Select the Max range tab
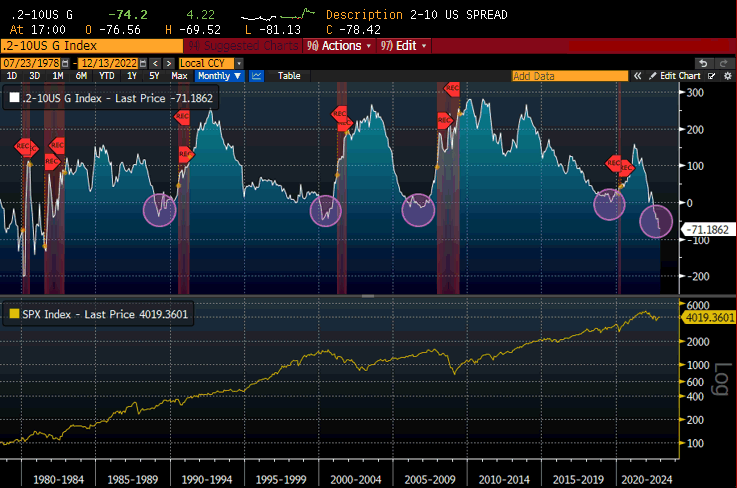Image resolution: width=737 pixels, height=488 pixels. click(x=179, y=76)
